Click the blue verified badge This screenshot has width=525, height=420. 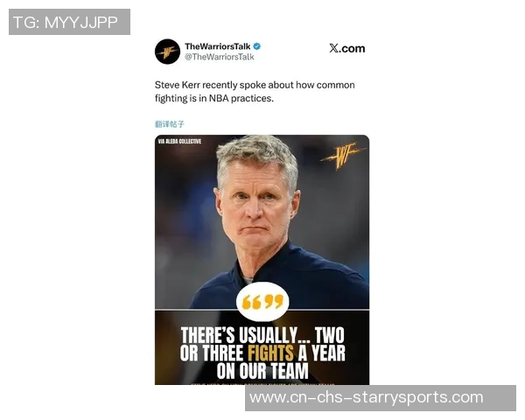point(256,46)
